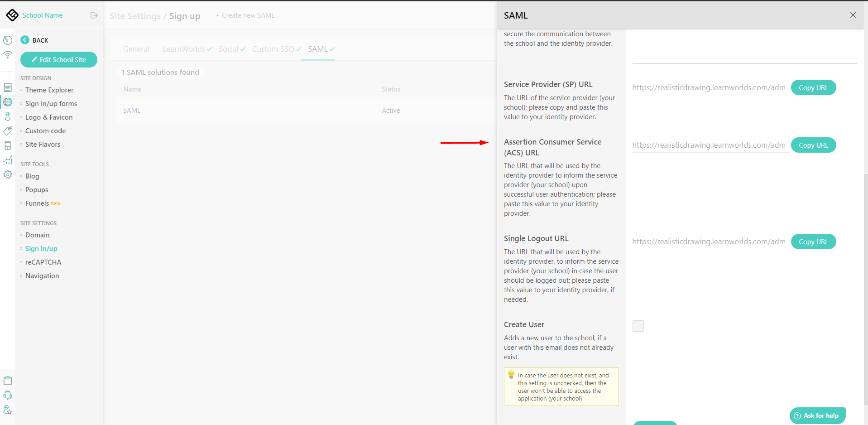Select the tag-shaped pricing icon

coord(8,130)
